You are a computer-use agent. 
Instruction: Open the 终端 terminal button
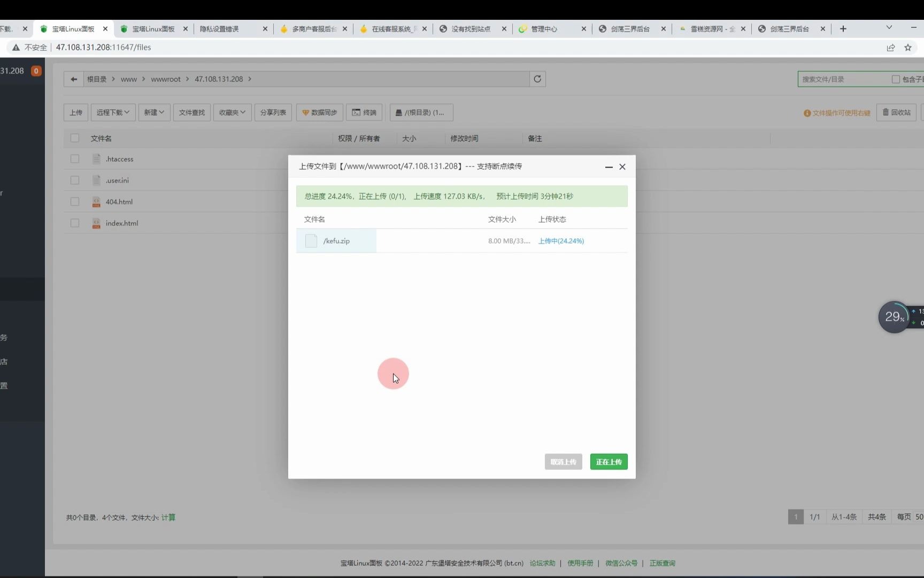pos(364,112)
